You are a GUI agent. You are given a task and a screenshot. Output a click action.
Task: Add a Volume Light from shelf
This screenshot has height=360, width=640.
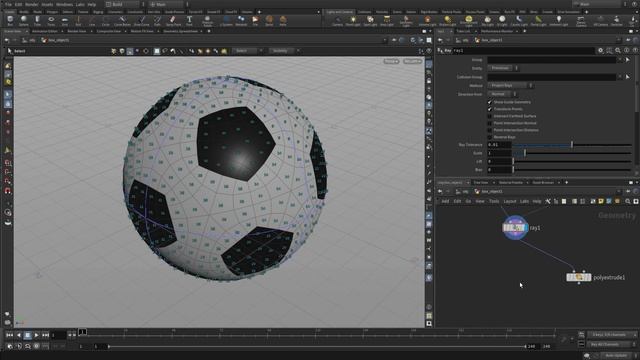coord(427,21)
